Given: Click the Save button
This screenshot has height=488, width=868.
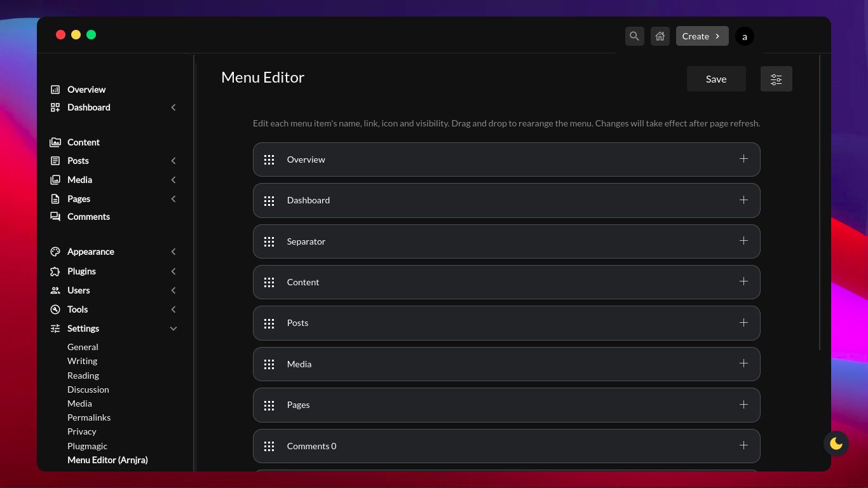Looking at the screenshot, I should point(716,79).
